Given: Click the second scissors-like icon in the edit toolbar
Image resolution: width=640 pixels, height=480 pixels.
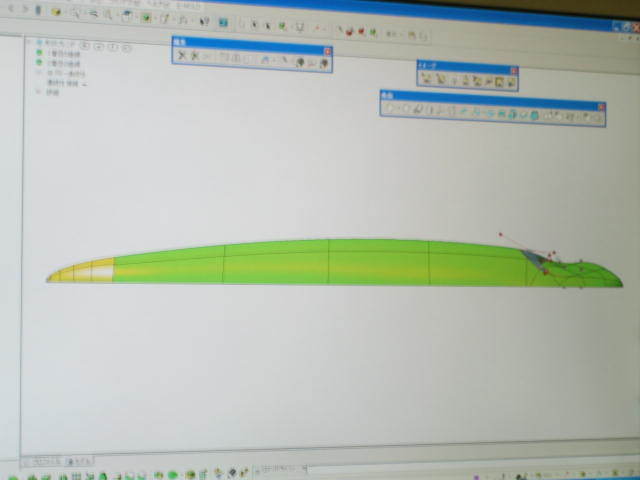Looking at the screenshot, I should (195, 56).
